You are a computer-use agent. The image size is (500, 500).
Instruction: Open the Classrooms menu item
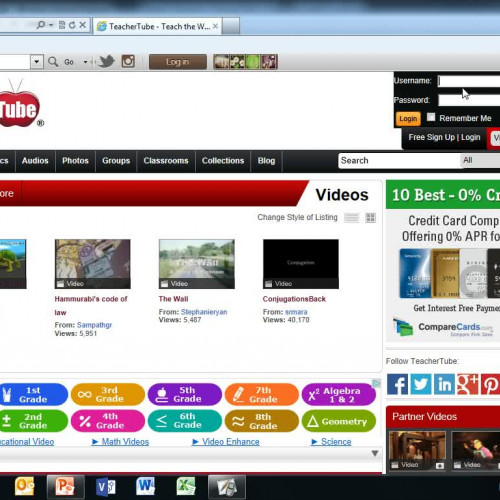166,161
